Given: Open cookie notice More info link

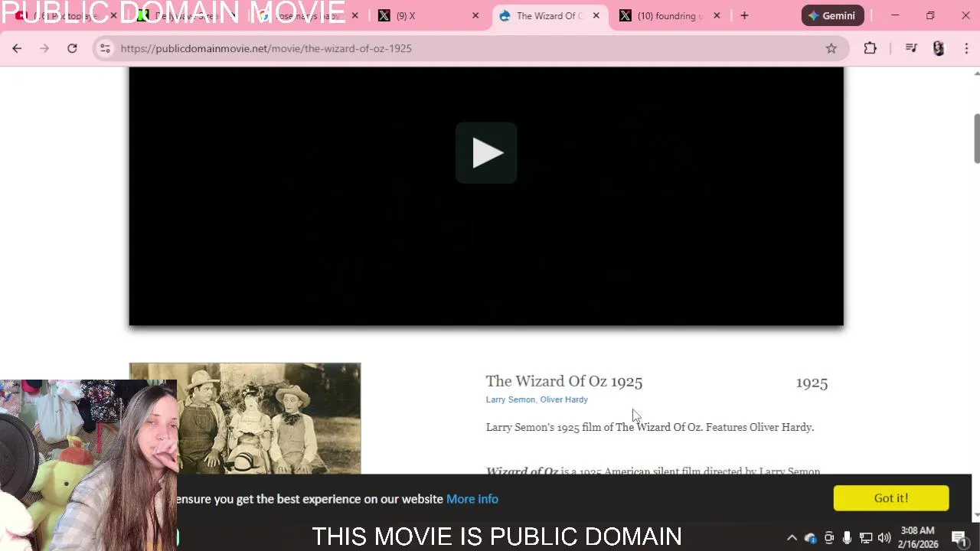Looking at the screenshot, I should pyautogui.click(x=472, y=499).
